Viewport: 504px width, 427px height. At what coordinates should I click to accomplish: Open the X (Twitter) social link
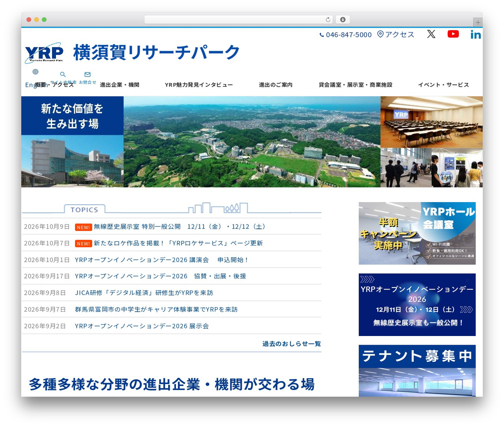pyautogui.click(x=431, y=34)
